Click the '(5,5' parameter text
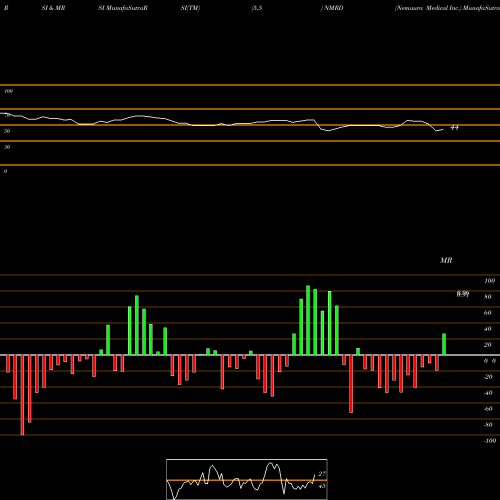 click(x=257, y=8)
